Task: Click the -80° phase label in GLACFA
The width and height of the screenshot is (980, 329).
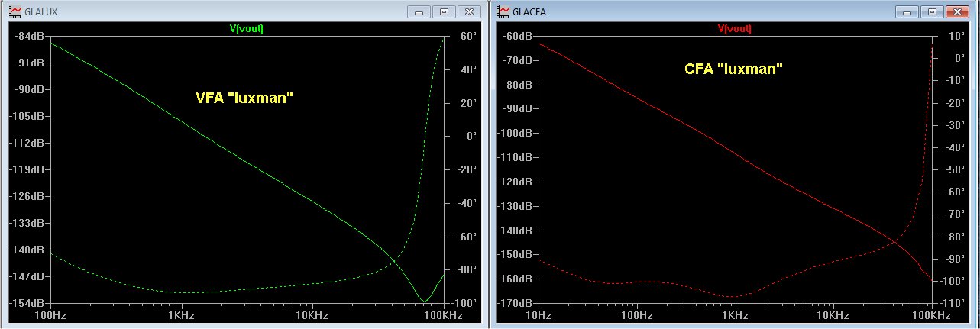Action: [953, 237]
